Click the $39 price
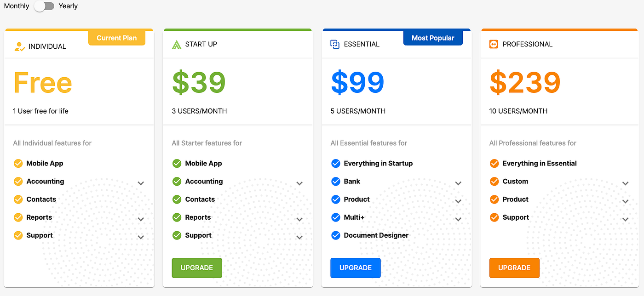 (x=199, y=83)
